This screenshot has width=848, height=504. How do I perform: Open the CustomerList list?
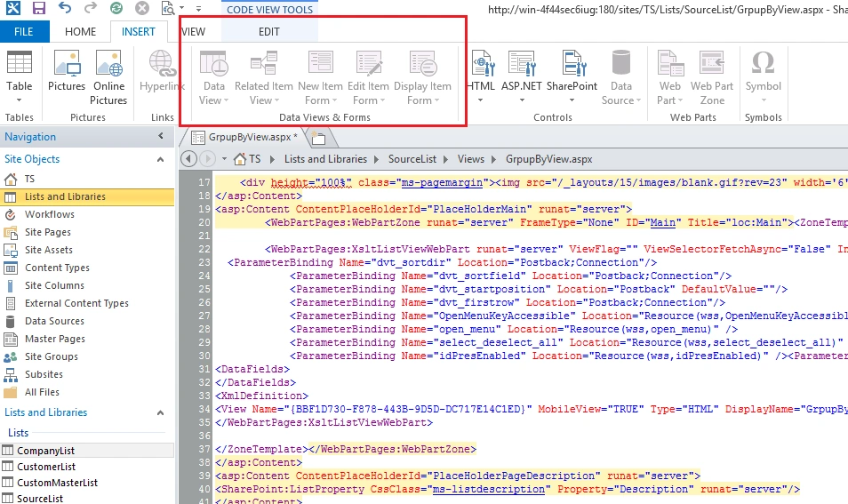(x=46, y=466)
